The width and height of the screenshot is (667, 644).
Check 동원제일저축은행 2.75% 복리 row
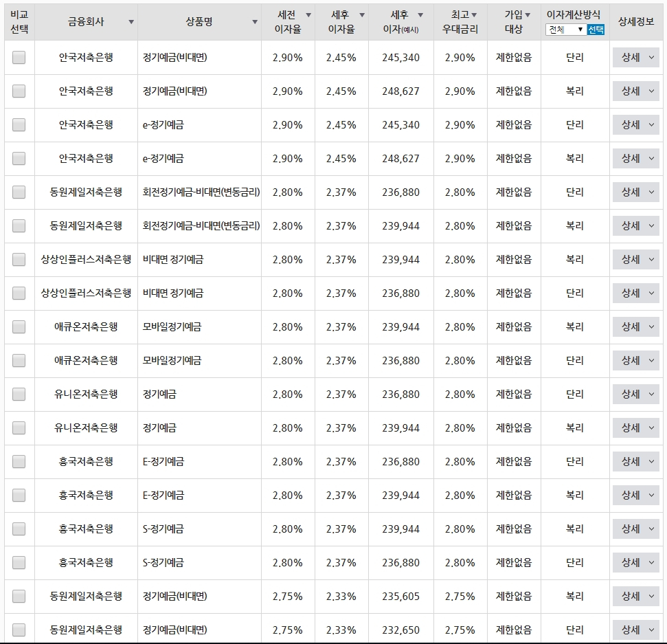tap(19, 597)
